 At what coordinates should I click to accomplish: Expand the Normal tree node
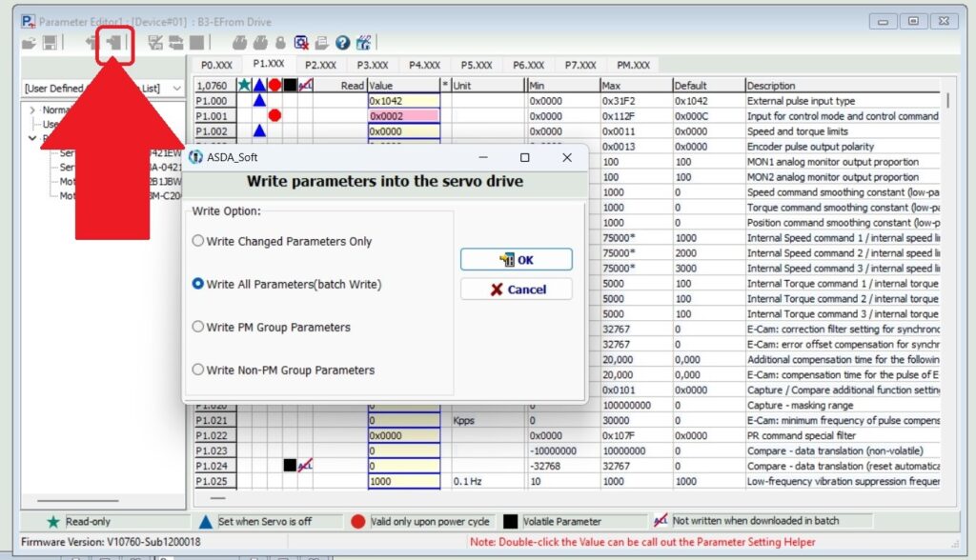coord(33,110)
